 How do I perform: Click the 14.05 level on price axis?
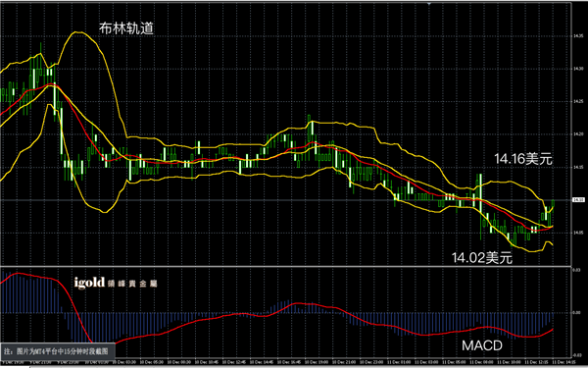pyautogui.click(x=578, y=233)
